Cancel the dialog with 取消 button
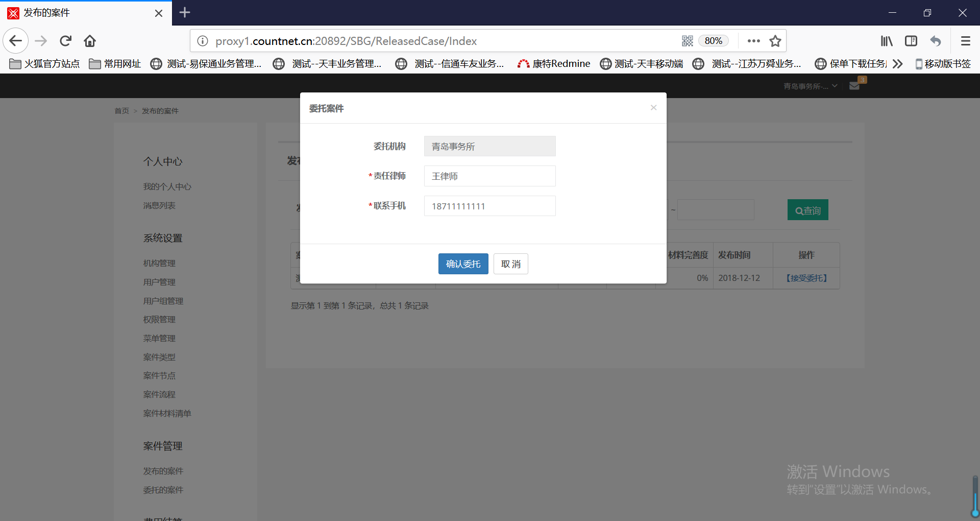This screenshot has height=521, width=980. point(510,264)
